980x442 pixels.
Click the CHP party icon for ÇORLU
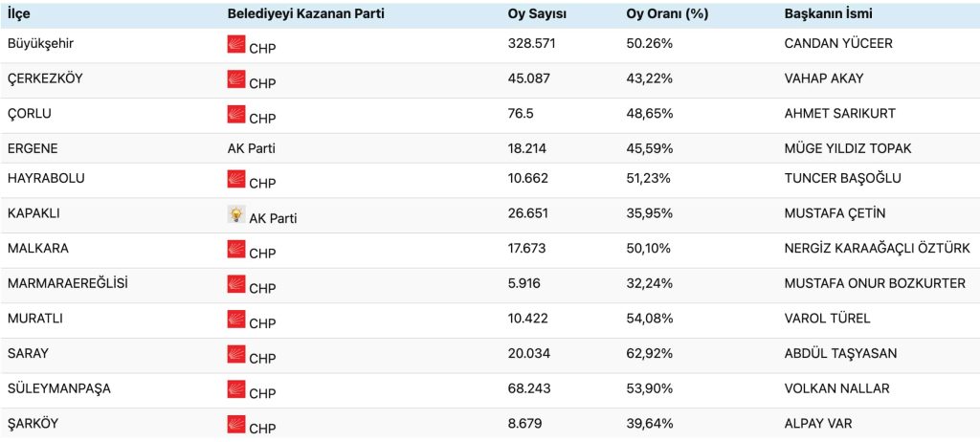(x=235, y=114)
